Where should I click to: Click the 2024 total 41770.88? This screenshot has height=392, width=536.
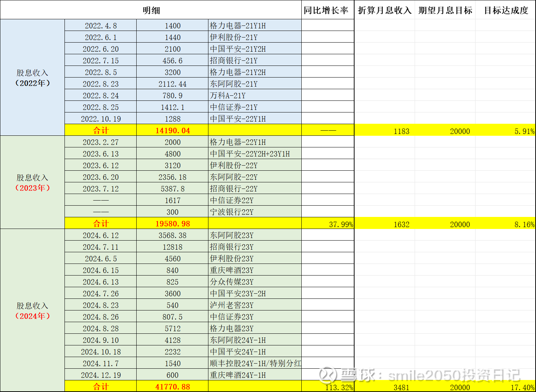[x=172, y=386]
